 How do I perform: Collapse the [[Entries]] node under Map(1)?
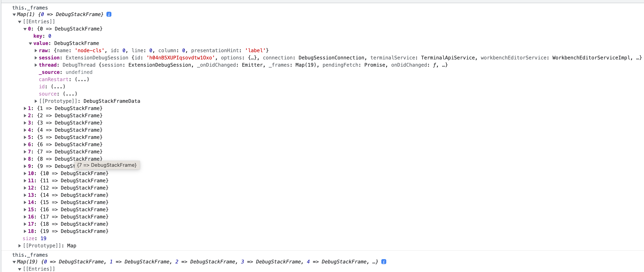20,21
